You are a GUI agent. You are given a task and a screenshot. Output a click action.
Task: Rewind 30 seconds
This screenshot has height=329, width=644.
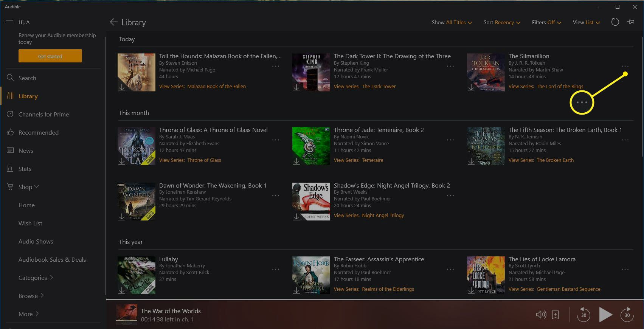(583, 315)
